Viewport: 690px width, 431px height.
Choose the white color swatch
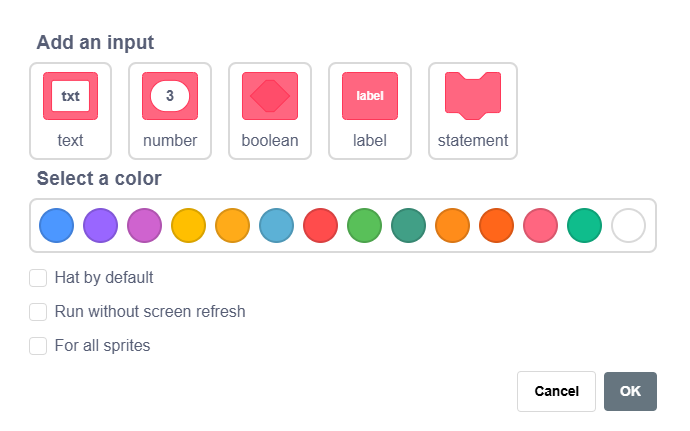pos(629,225)
